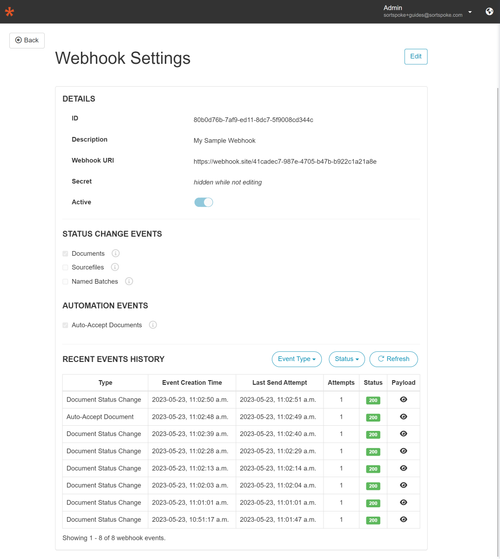The image size is (500, 559).
Task: Open the Status filter dropdown
Action: coord(347,359)
